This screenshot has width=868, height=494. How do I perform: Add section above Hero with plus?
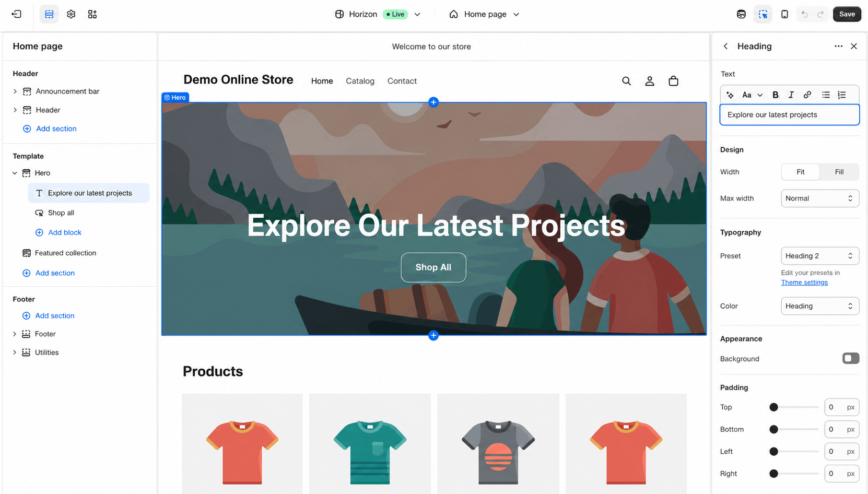433,102
